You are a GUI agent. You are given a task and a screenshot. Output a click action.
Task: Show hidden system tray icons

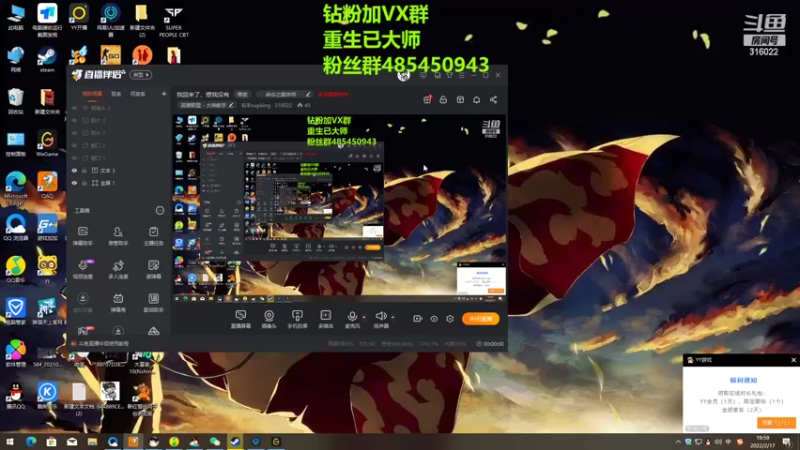(x=678, y=442)
